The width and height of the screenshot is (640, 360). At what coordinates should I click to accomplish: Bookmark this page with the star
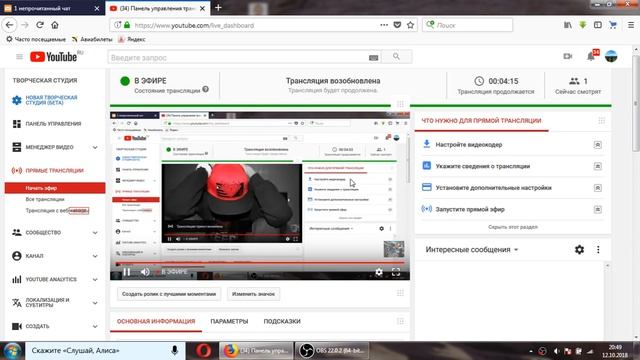tap(411, 25)
